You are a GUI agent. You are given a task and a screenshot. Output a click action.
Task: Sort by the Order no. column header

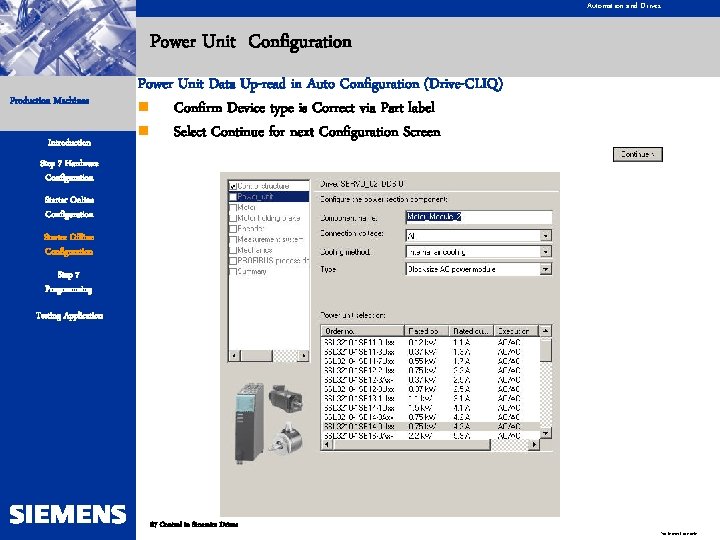click(362, 331)
